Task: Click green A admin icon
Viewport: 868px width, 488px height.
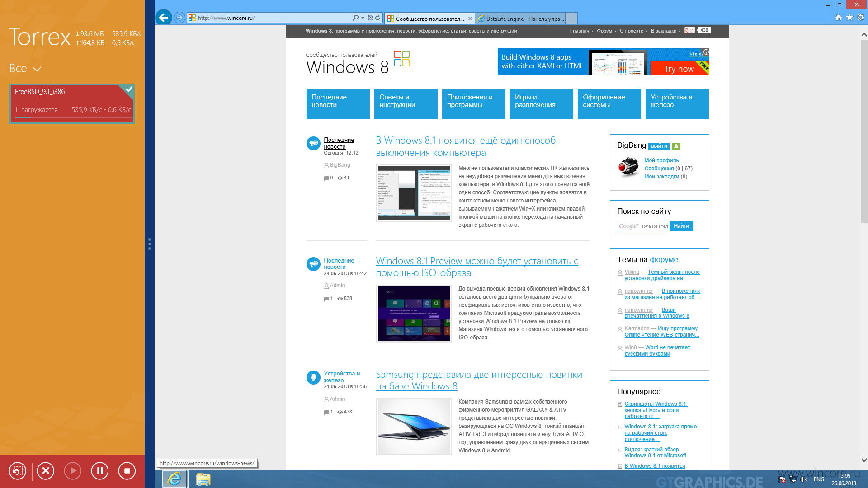Action: [x=676, y=146]
